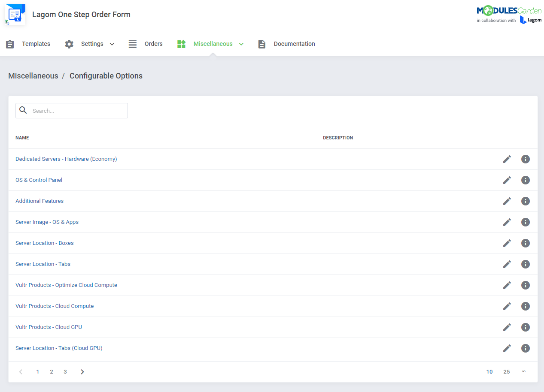The image size is (544, 392).
Task: Edit Vultr Products - Cloud GPU pencil icon
Action: tap(507, 327)
